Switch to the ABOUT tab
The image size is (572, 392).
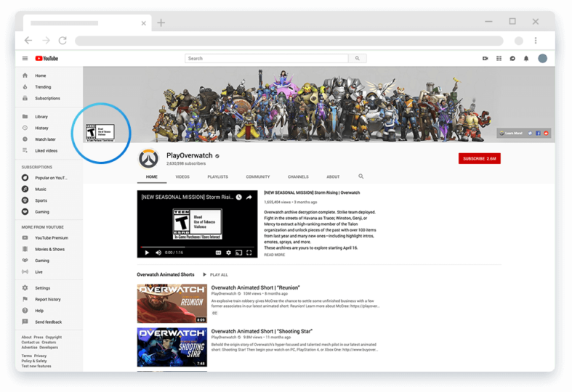(333, 176)
